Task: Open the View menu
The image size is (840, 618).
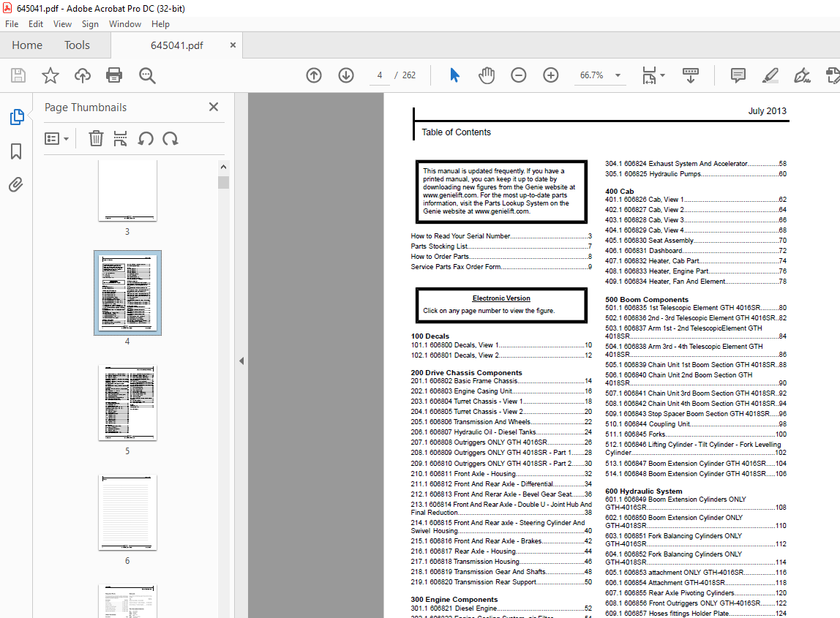Action: 62,24
